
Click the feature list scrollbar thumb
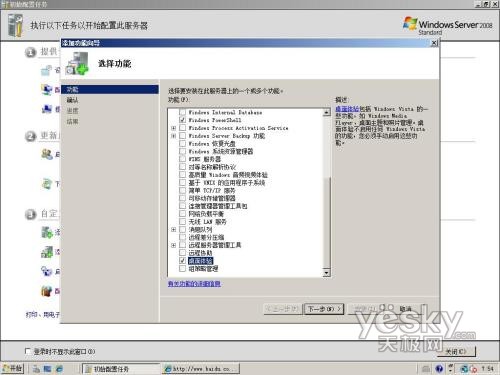(326, 222)
